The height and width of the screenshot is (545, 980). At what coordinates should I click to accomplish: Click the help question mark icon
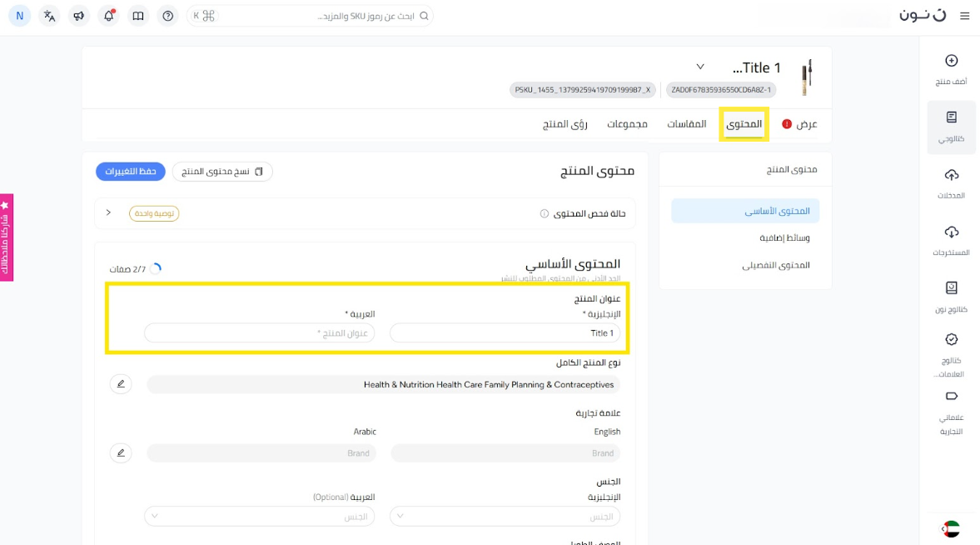pos(168,16)
